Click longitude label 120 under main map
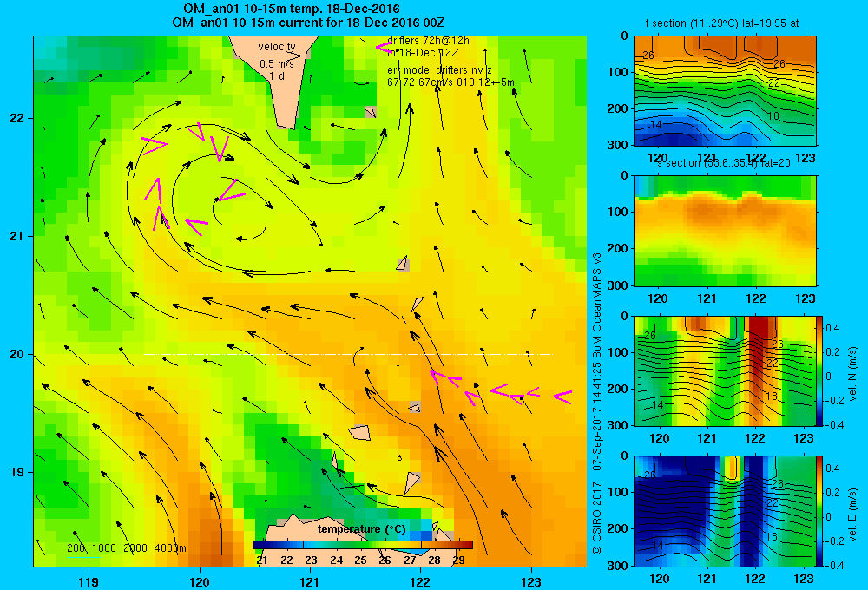The height and width of the screenshot is (590, 868). click(x=200, y=581)
